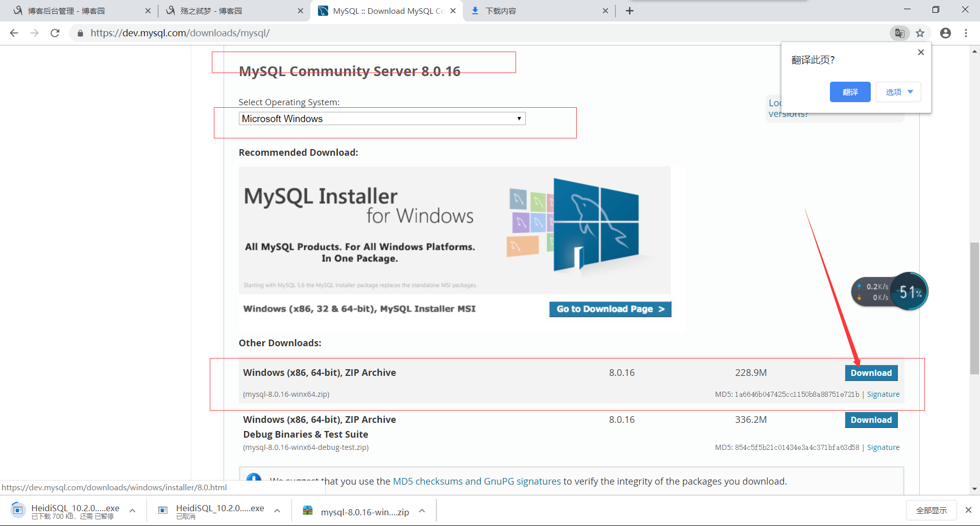Open MD5 checksums and GnuPG signatures link

pos(477,481)
